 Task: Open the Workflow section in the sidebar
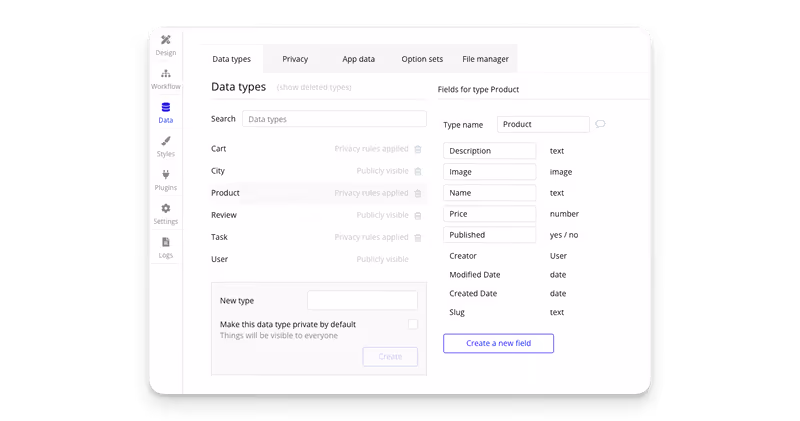[x=166, y=79]
